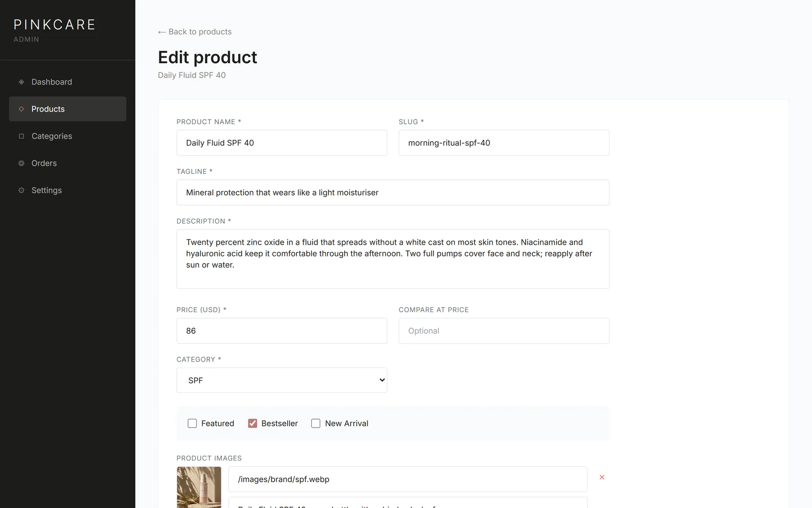Edit the Tagline text field
The height and width of the screenshot is (508, 812).
(x=393, y=192)
